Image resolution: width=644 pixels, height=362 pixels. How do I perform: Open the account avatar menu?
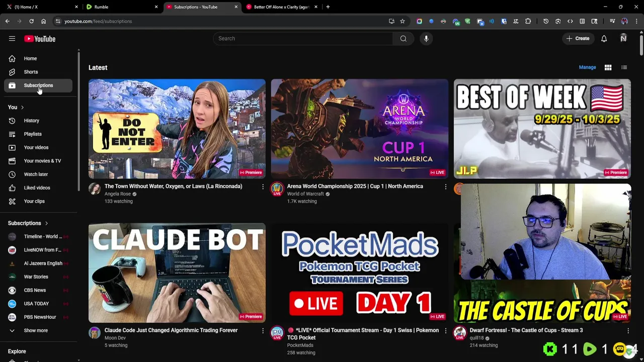tap(623, 39)
